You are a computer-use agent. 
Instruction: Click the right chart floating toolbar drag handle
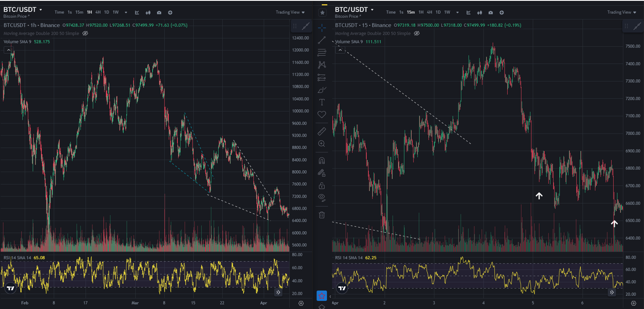point(627,26)
